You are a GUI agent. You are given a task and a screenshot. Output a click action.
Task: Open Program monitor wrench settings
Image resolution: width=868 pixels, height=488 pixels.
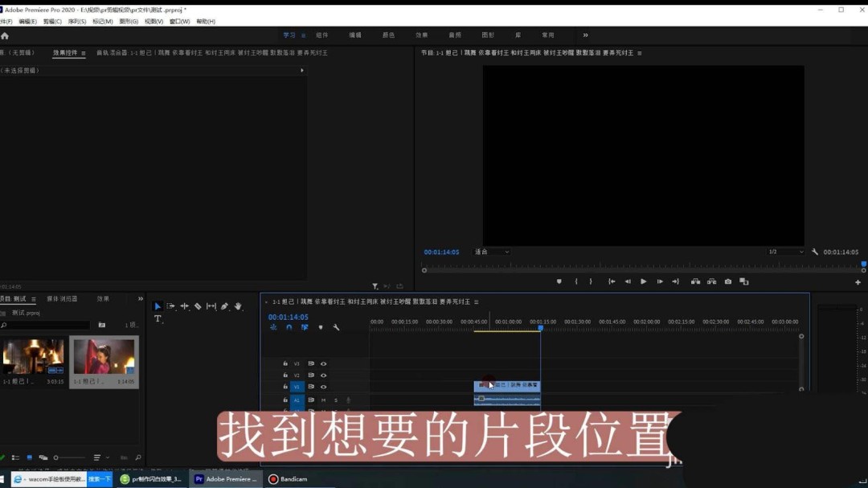815,252
